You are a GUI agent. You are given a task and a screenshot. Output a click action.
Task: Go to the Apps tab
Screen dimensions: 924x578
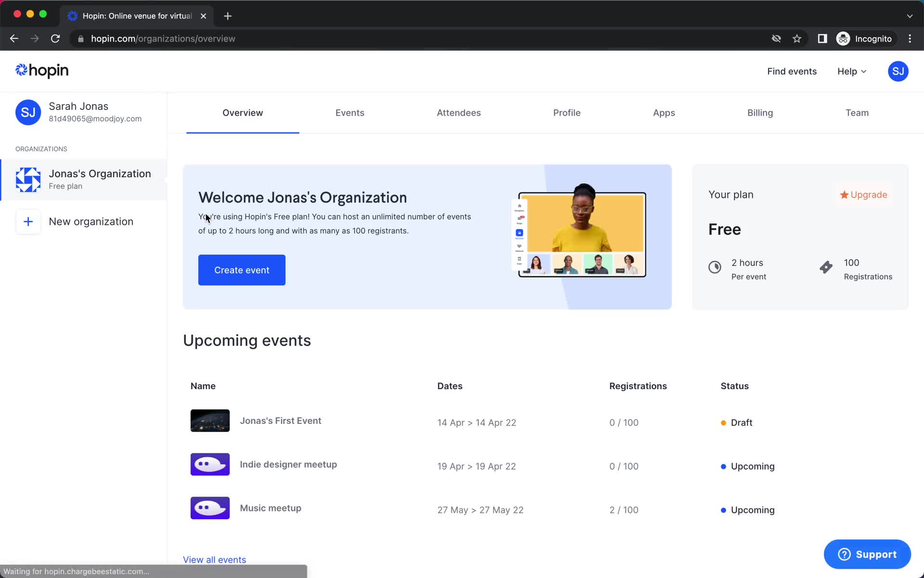[664, 113]
